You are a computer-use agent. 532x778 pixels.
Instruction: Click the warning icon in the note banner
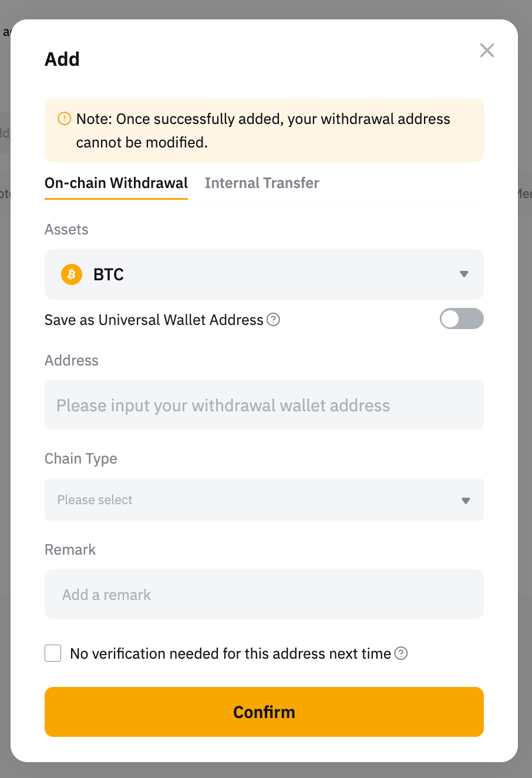click(64, 119)
